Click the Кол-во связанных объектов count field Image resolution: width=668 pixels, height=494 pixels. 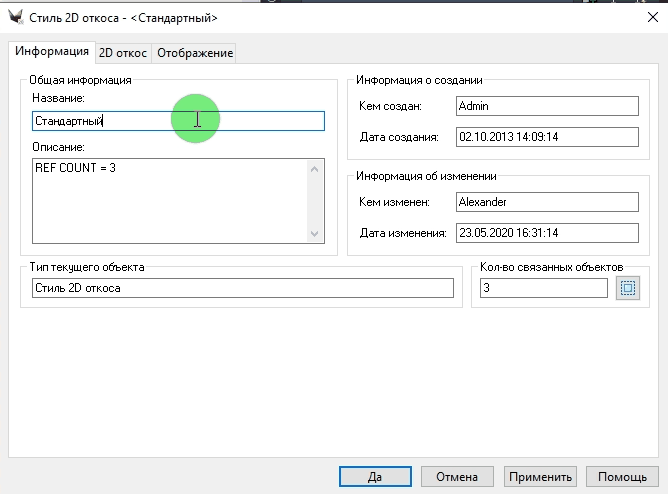(542, 289)
